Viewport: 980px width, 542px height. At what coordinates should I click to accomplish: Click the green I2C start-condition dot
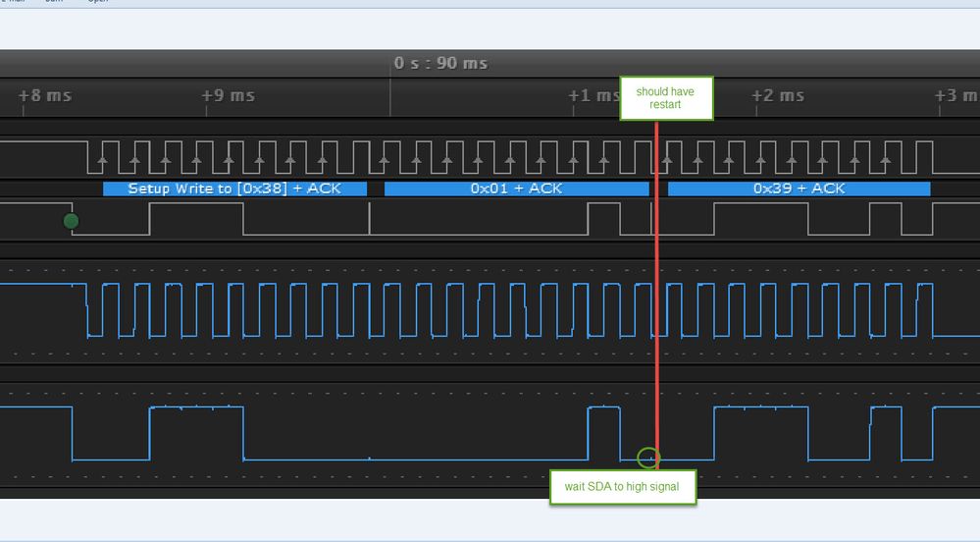pos(72,221)
